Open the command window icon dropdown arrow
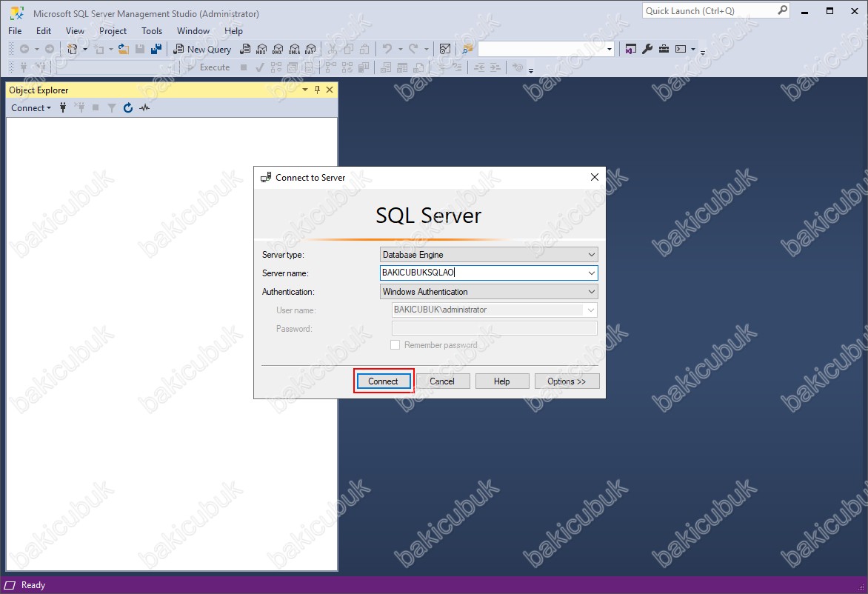Image resolution: width=868 pixels, height=594 pixels. [693, 50]
